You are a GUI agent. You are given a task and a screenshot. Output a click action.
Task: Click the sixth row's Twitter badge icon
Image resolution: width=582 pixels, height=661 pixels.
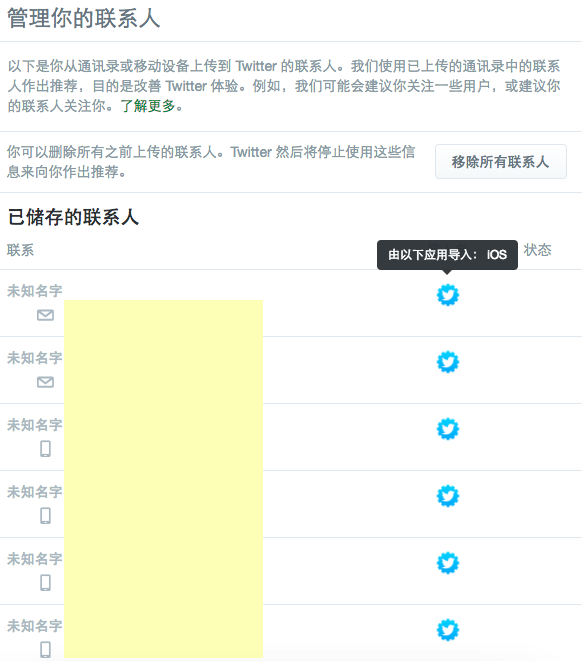(448, 630)
